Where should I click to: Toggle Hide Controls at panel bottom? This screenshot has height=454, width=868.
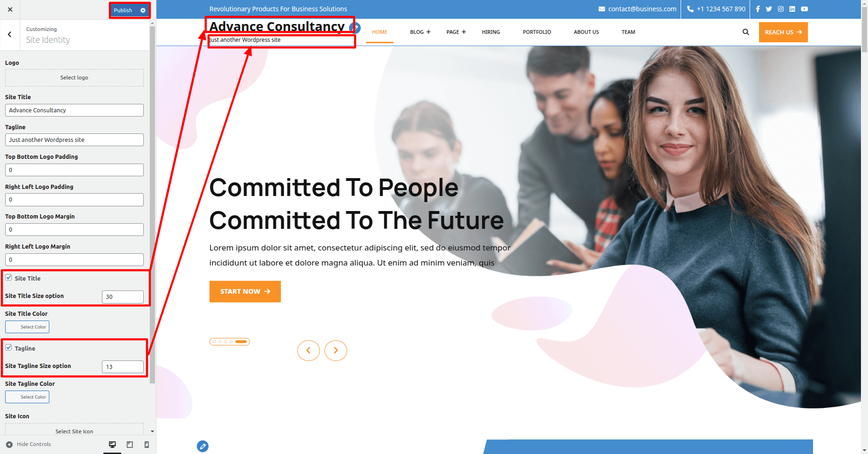click(28, 444)
